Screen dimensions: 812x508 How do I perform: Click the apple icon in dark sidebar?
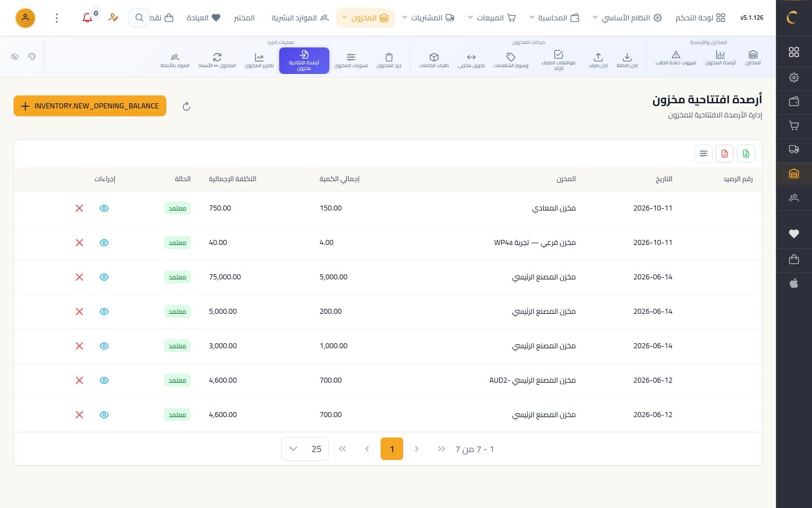[794, 283]
